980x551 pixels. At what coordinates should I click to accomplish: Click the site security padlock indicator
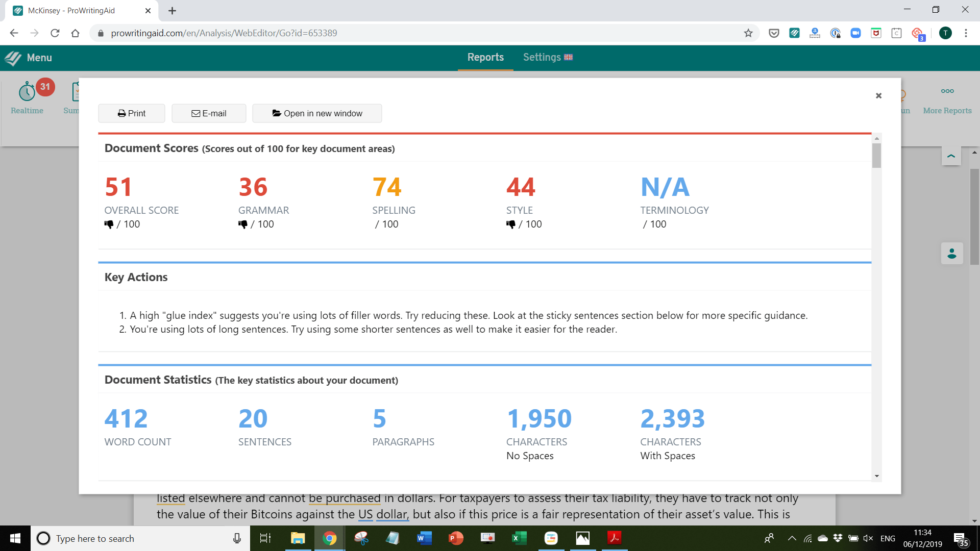tap(101, 33)
